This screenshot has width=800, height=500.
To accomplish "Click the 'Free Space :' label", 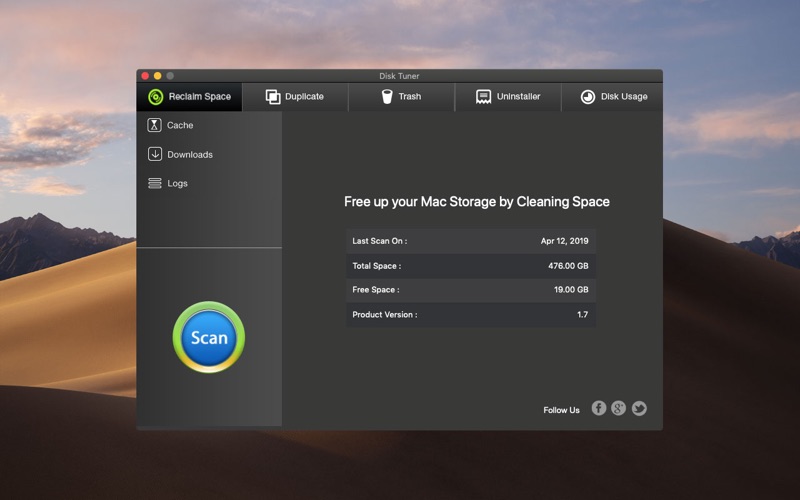I will (376, 290).
